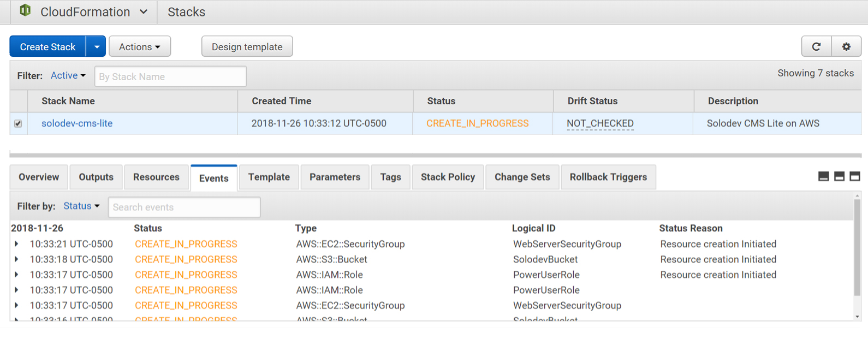Open the CloudFormation service dropdown chevron

click(144, 11)
